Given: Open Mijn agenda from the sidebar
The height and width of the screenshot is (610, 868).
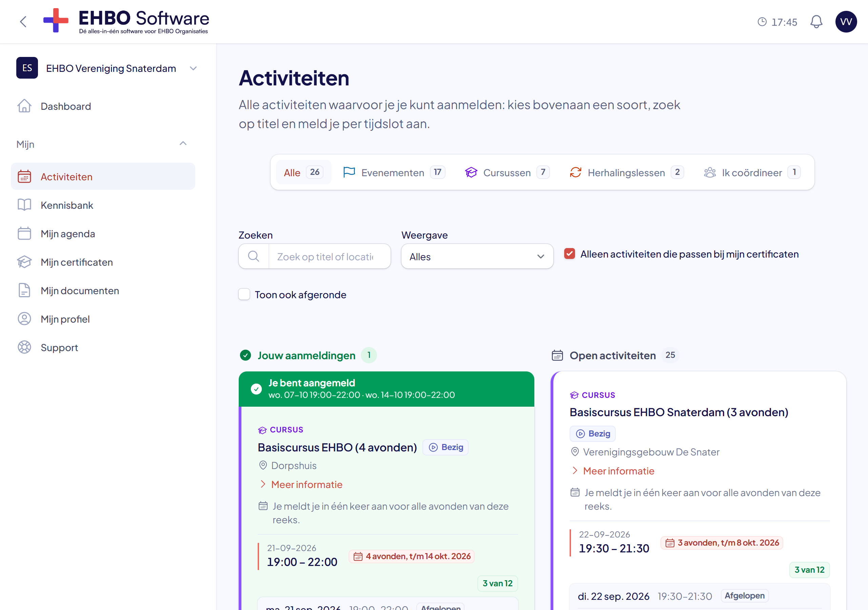Looking at the screenshot, I should click(x=103, y=233).
